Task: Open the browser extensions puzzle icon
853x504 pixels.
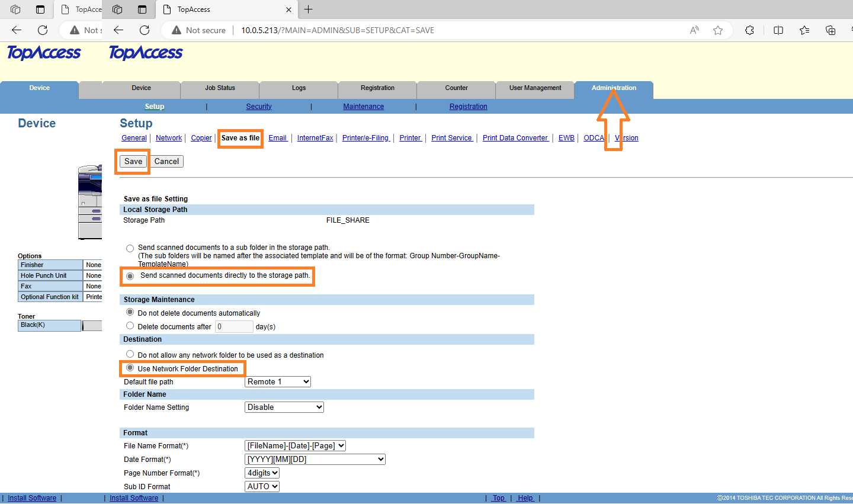Action: point(749,30)
